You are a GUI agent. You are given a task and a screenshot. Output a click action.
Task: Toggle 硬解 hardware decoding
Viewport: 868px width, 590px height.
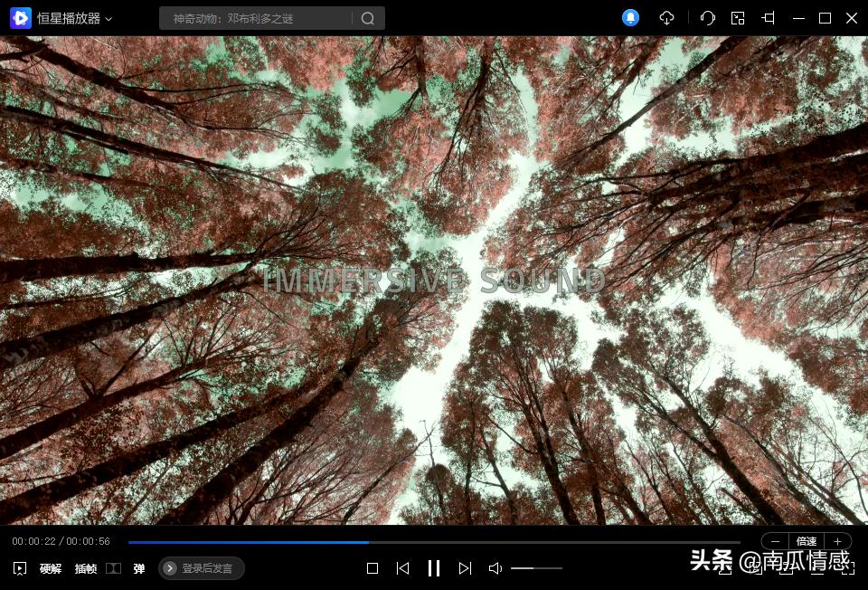click(51, 568)
